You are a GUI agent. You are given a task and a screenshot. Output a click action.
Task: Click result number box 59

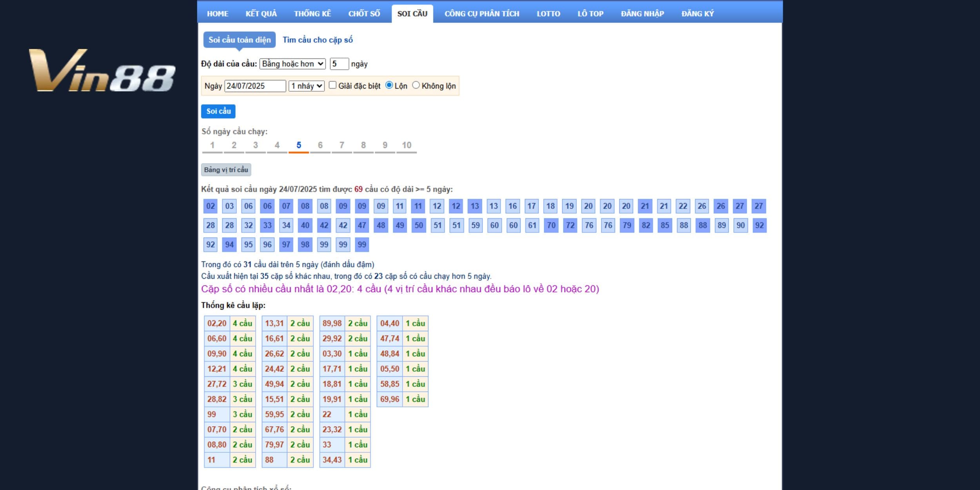point(475,225)
